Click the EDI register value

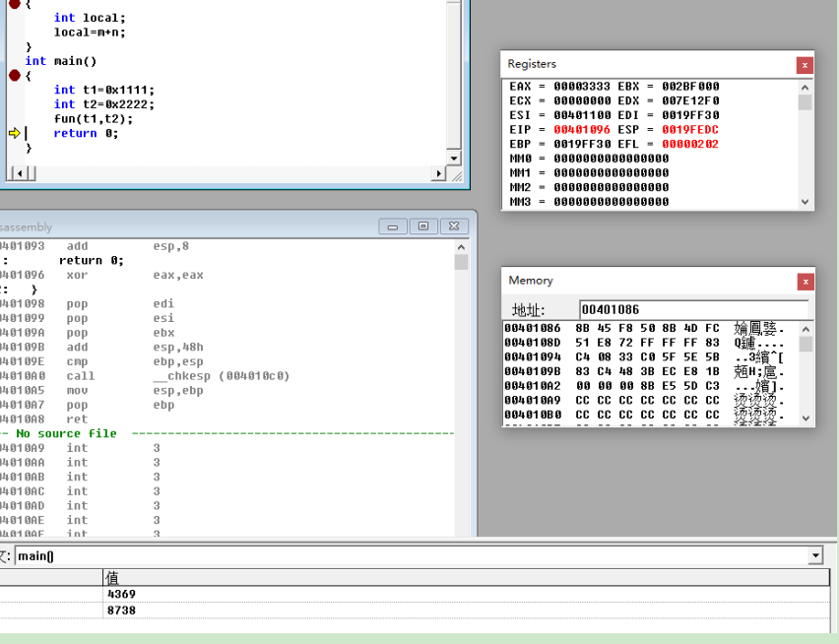pos(690,115)
